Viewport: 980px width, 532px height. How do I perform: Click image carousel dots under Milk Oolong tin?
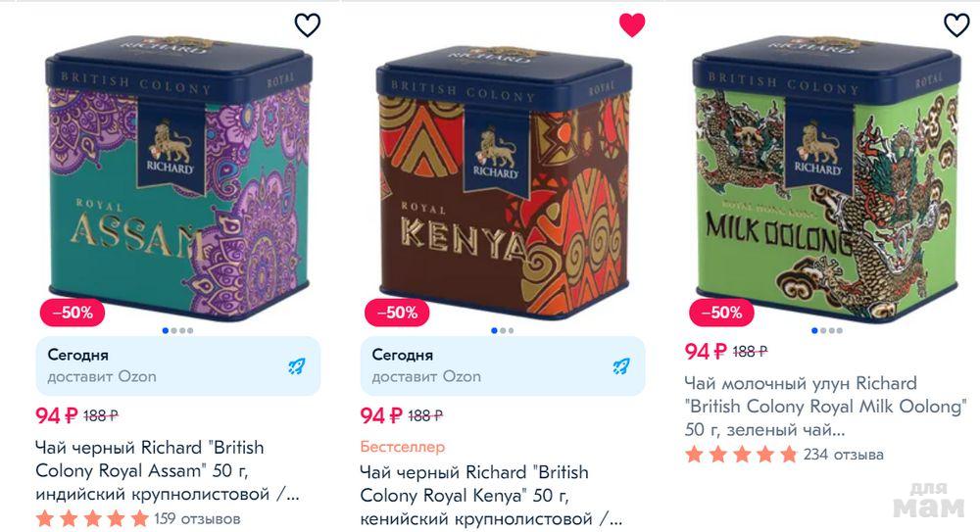[x=826, y=330]
